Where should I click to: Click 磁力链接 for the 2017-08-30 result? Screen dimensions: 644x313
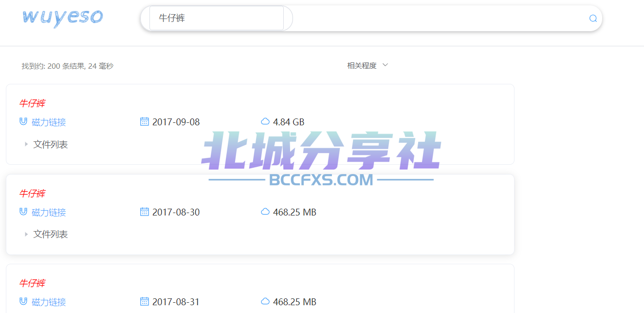pos(49,213)
